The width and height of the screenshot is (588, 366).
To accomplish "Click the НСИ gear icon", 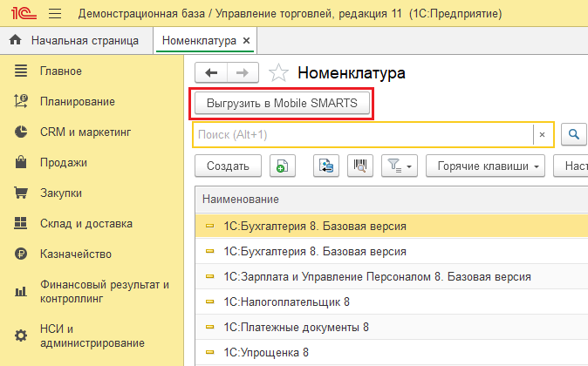I will (x=21, y=335).
